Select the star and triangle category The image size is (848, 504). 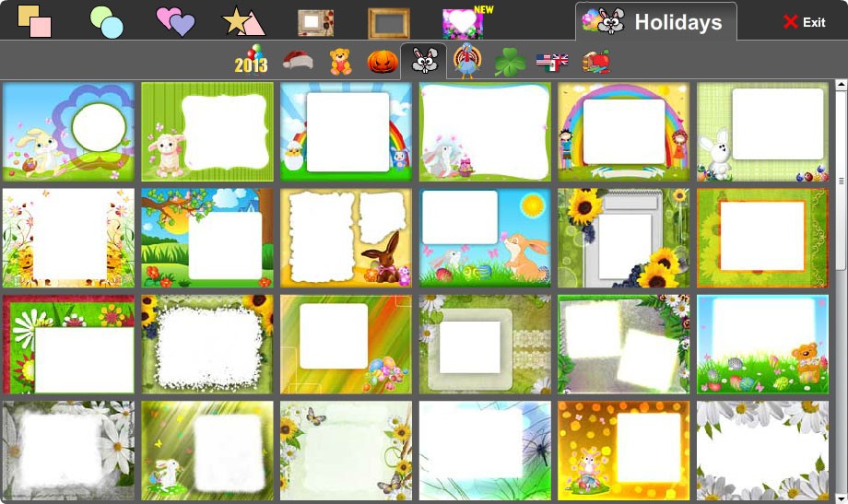tap(243, 21)
